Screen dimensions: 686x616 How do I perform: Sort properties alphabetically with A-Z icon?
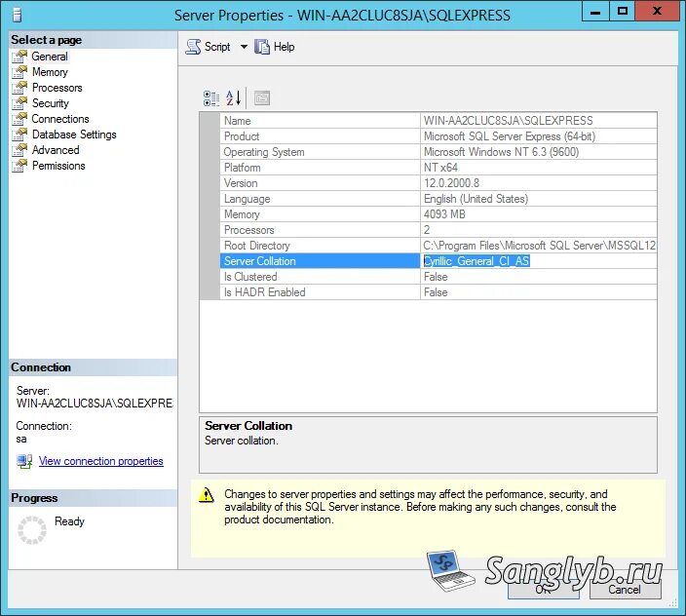(x=233, y=98)
